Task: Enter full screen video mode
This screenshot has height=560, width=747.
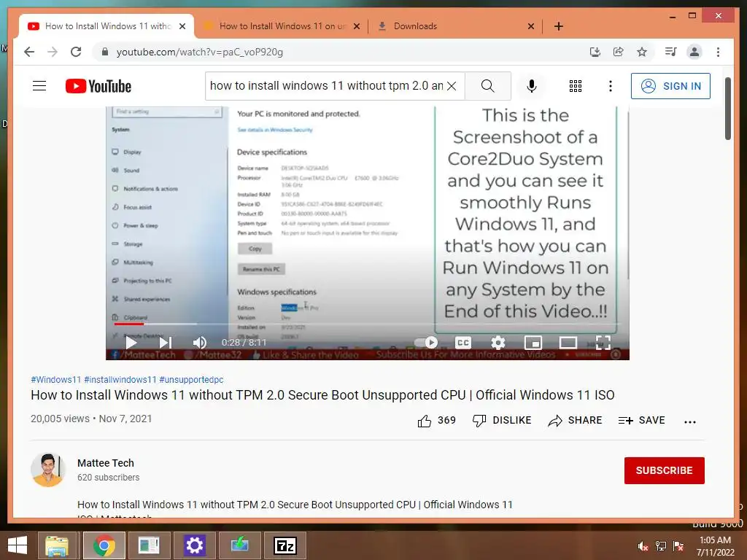Action: pos(603,343)
